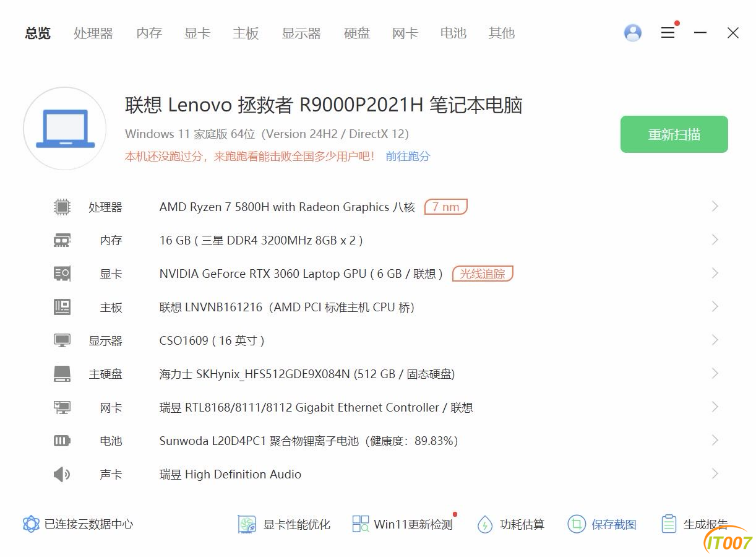This screenshot has width=756, height=557.
Task: Select 联想 LNVNB161216 motherboard text
Action: click(x=287, y=308)
